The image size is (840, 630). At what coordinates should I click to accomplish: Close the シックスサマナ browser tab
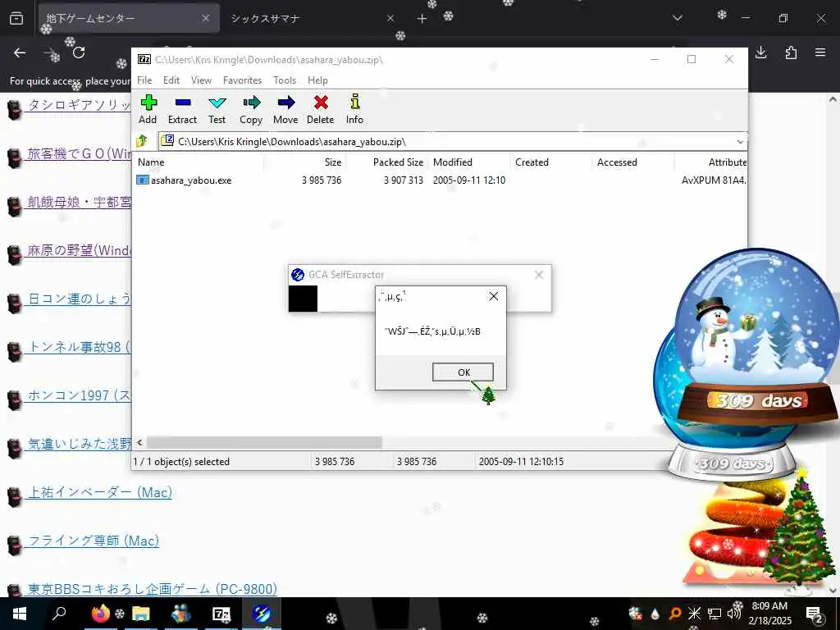[x=390, y=18]
